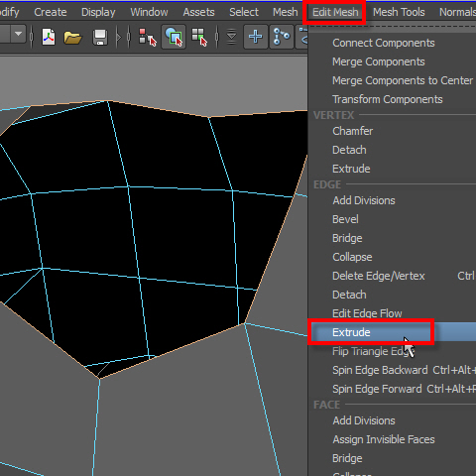The image size is (476, 476).
Task: Open the Display menu
Action: click(98, 12)
